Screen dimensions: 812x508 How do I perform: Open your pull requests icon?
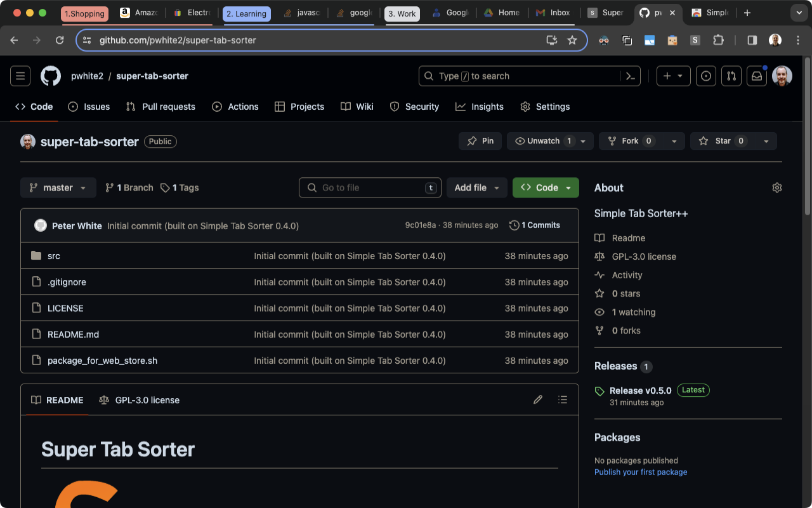[x=731, y=76]
